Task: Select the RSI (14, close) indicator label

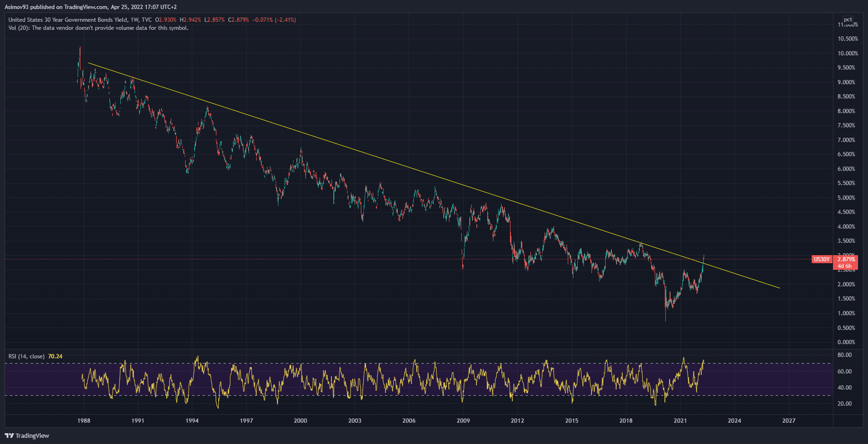Action: pos(27,356)
